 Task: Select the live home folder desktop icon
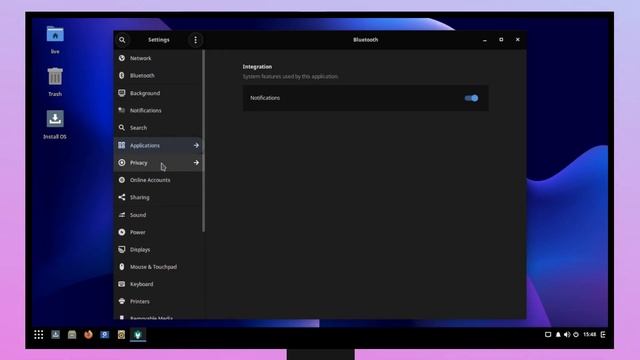55,40
